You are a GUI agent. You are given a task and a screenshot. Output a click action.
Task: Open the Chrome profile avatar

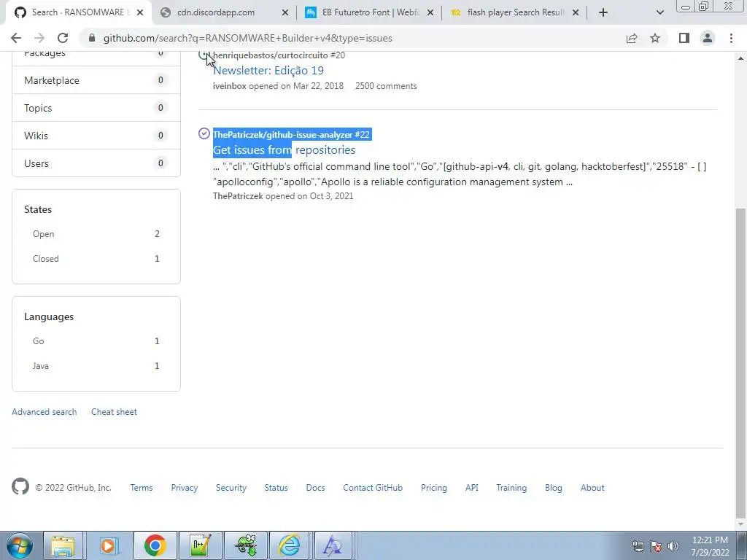[708, 38]
